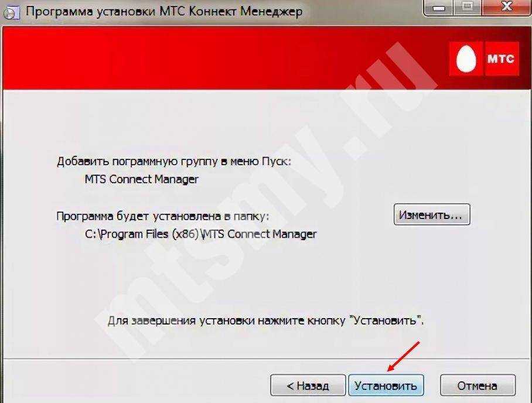The height and width of the screenshot is (403, 532).
Task: Click the Для завершения установки instruction line
Action: pyautogui.click(x=265, y=320)
